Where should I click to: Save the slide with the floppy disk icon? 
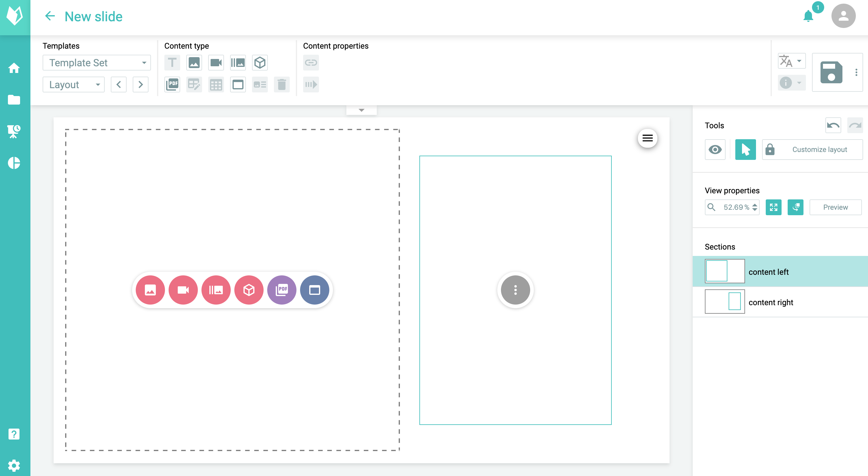click(831, 72)
